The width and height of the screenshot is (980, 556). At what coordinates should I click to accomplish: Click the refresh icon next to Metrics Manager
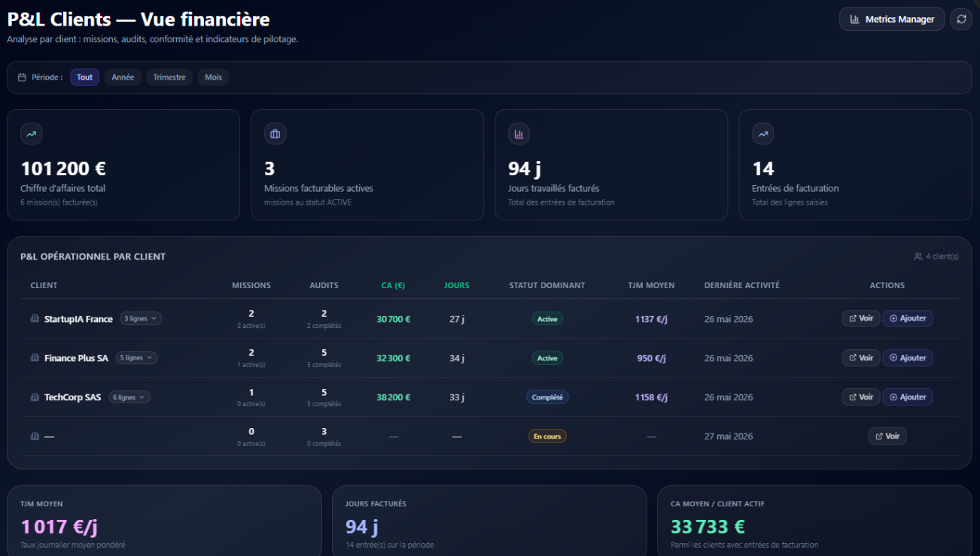961,20
